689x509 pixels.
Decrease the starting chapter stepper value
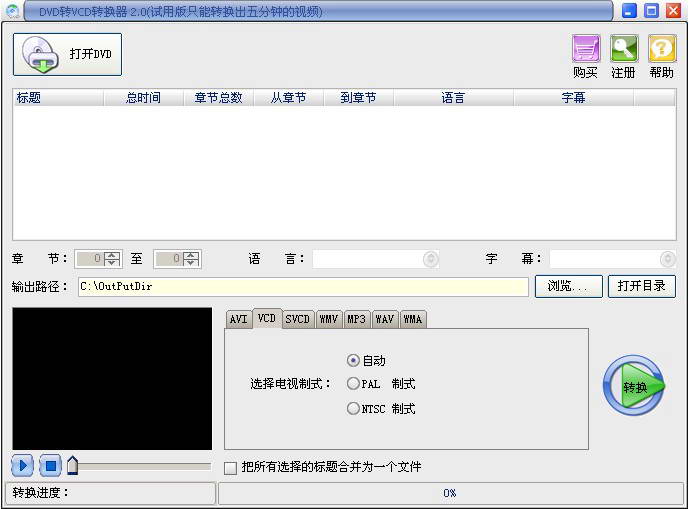pos(112,262)
